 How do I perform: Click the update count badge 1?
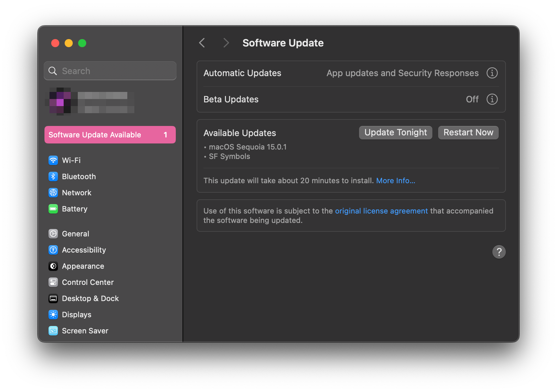(165, 135)
